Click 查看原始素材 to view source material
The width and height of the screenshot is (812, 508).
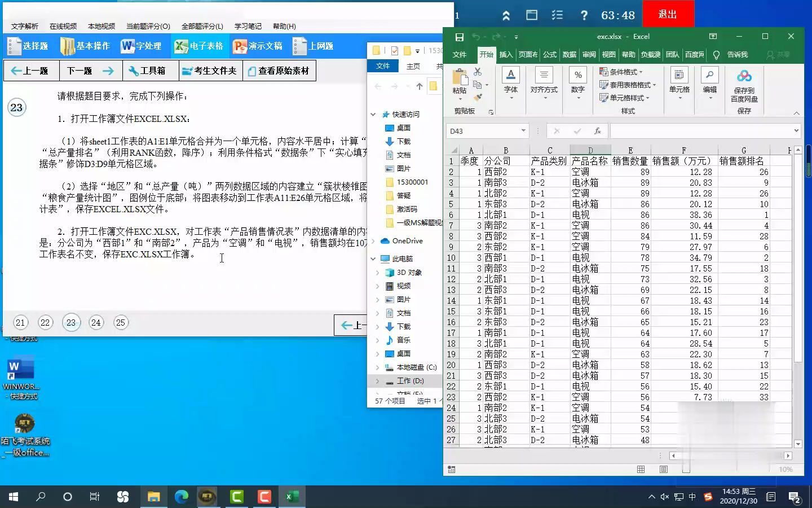click(280, 70)
